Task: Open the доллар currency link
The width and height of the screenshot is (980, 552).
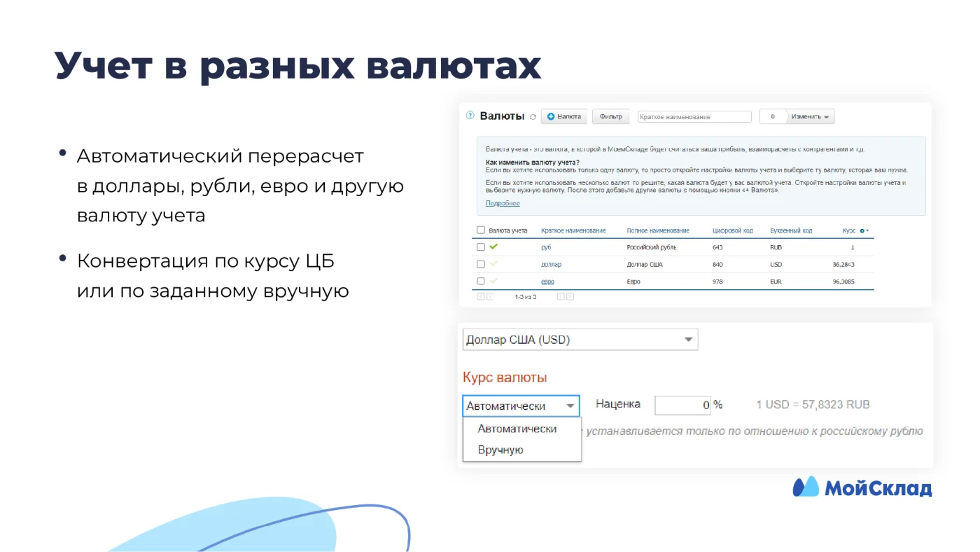Action: pyautogui.click(x=551, y=265)
